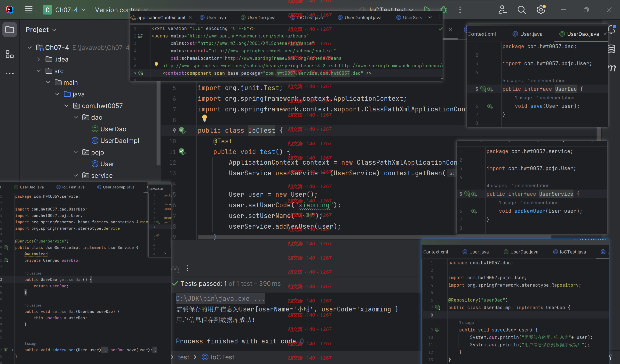Open the Maven tool window icon

(x=612, y=68)
